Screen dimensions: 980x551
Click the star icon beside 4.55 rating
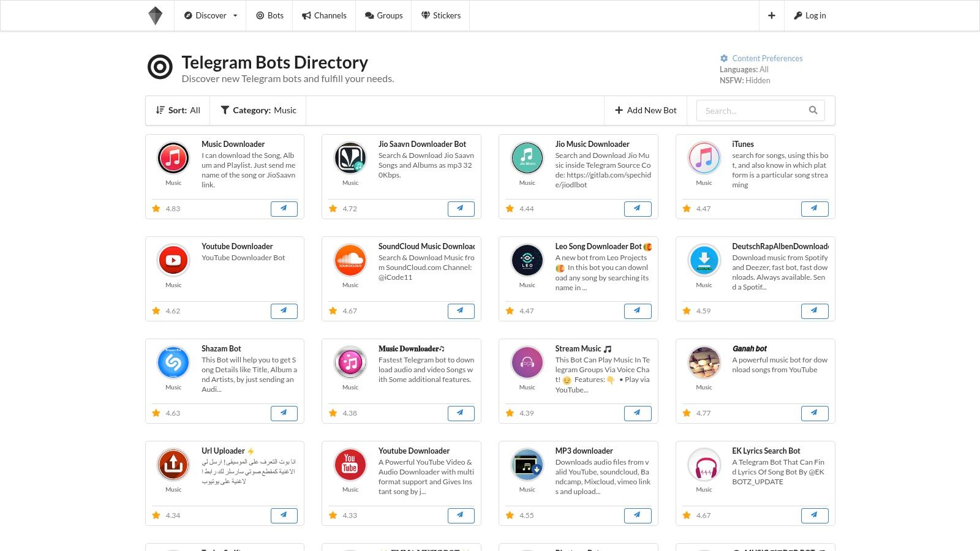click(x=510, y=515)
